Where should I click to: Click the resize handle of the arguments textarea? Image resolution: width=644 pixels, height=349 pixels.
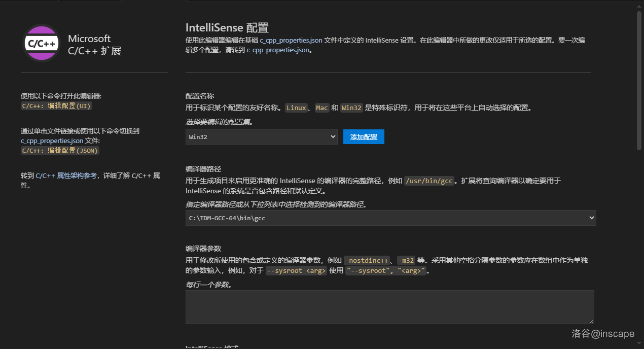coord(591,321)
